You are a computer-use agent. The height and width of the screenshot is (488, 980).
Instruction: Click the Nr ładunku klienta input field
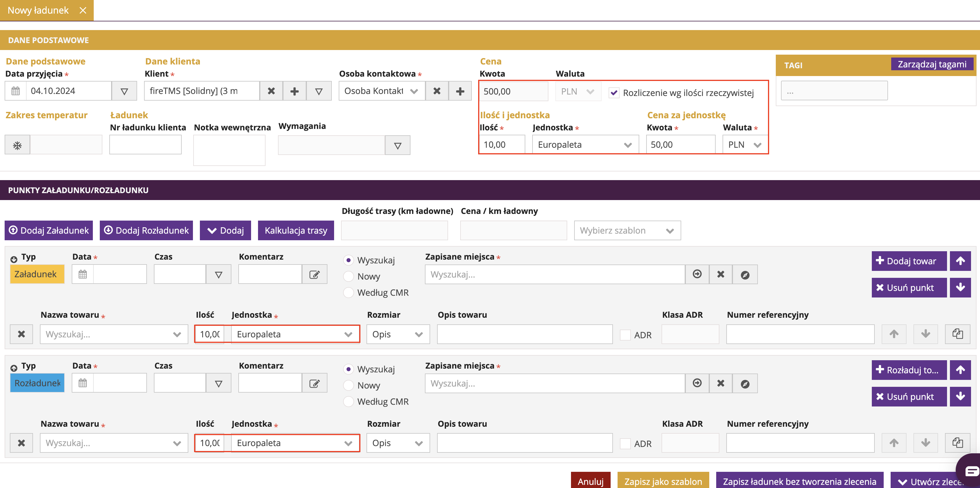click(145, 145)
